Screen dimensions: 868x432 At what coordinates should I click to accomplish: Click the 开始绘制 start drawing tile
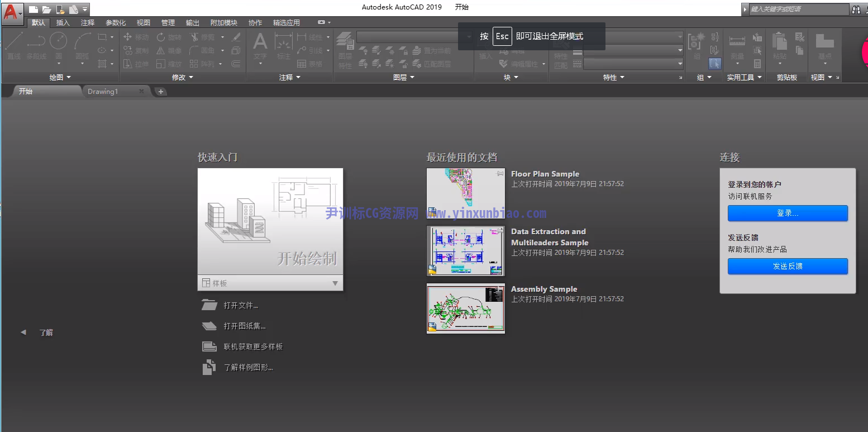click(270, 221)
